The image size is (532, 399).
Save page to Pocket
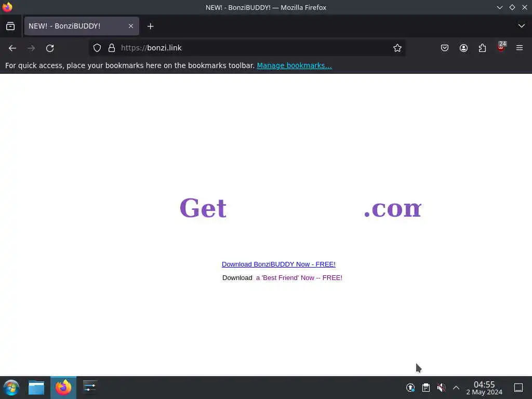pyautogui.click(x=445, y=48)
